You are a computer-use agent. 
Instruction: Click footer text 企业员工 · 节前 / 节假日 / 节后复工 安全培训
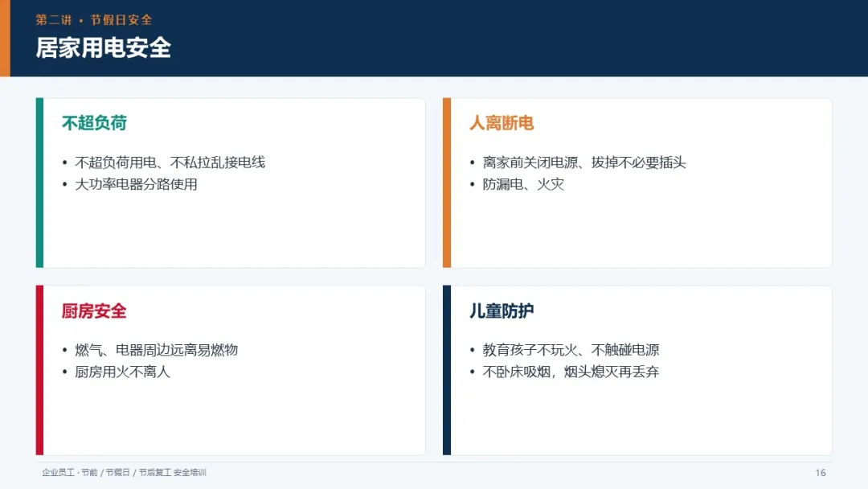[124, 472]
